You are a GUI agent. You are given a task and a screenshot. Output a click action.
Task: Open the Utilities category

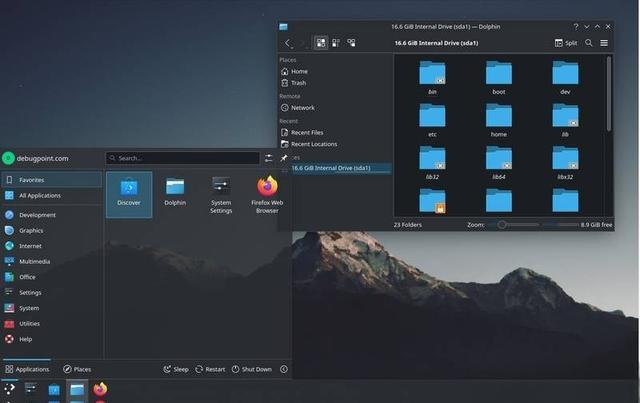(51, 323)
